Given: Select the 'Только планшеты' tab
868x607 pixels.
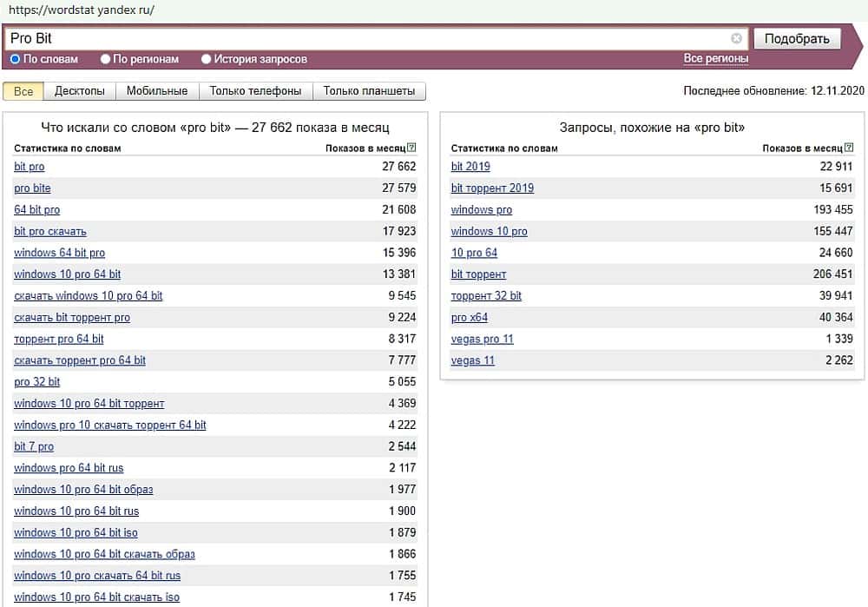Looking at the screenshot, I should [369, 91].
